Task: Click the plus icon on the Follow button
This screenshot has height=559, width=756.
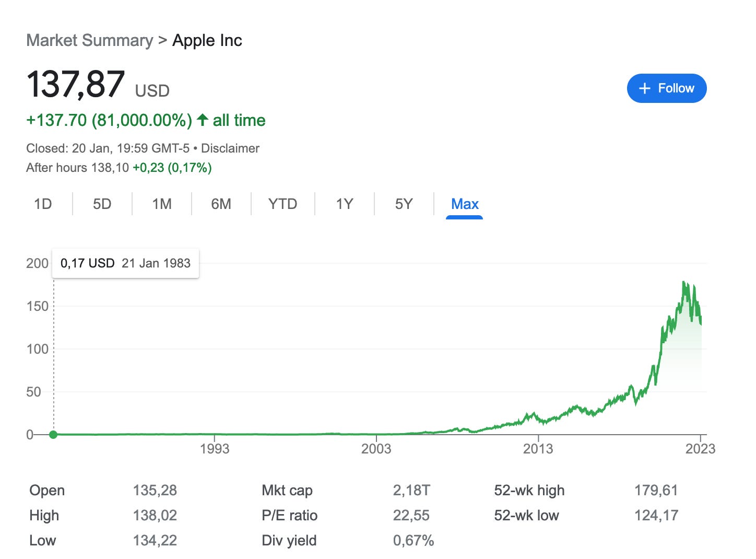Action: (645, 88)
